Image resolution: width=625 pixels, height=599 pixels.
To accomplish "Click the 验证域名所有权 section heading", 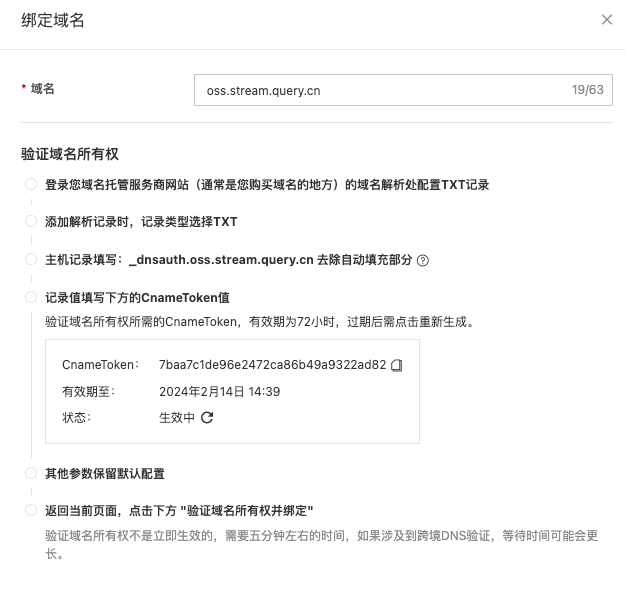I will click(x=70, y=153).
